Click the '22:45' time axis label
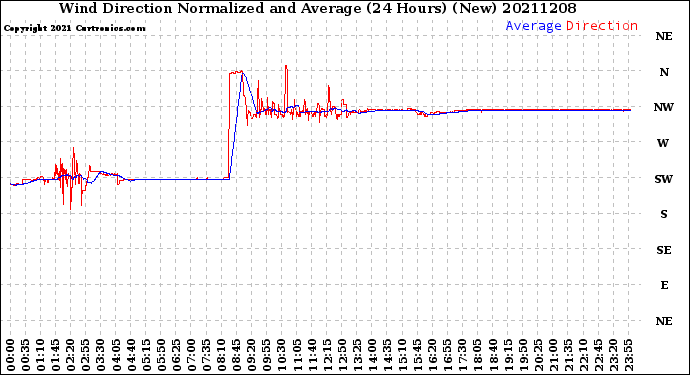The image size is (690, 375). click(598, 355)
